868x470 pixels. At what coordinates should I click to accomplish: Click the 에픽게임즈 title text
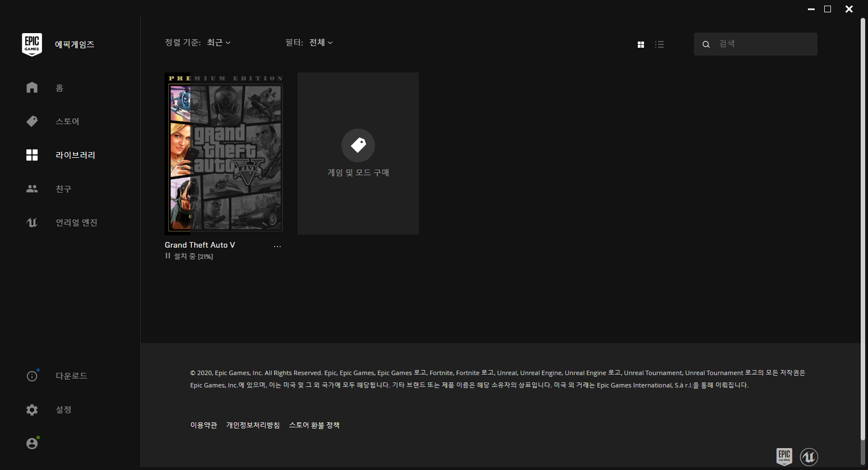(x=75, y=44)
